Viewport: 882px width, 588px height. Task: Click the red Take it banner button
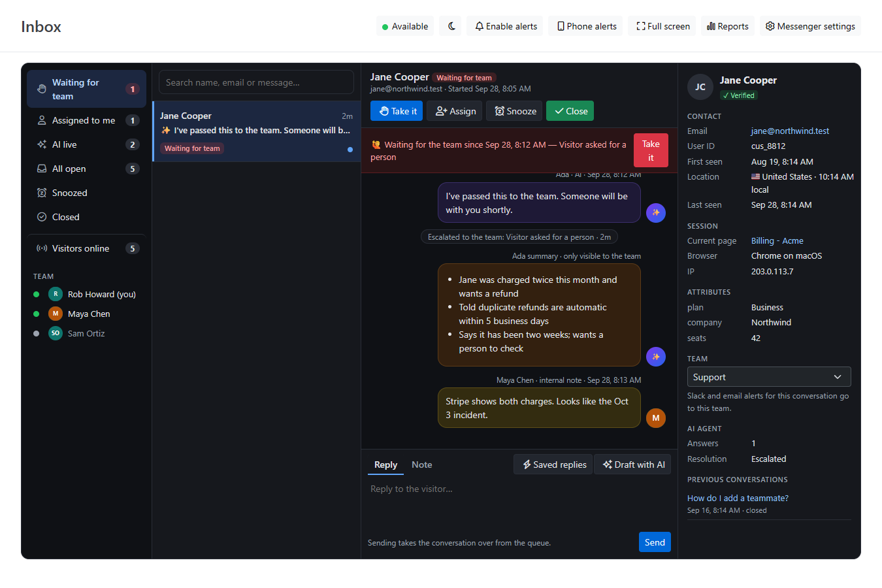point(651,150)
